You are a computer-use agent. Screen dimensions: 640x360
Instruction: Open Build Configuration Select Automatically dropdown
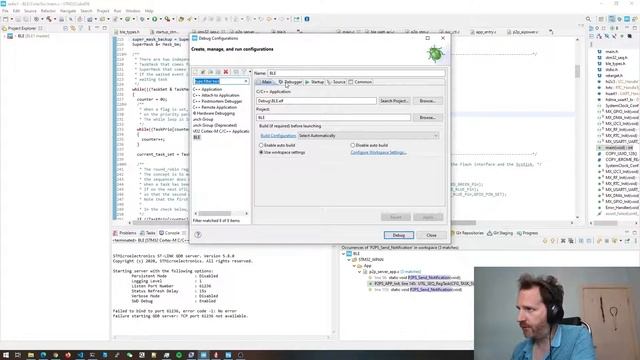tap(368, 136)
